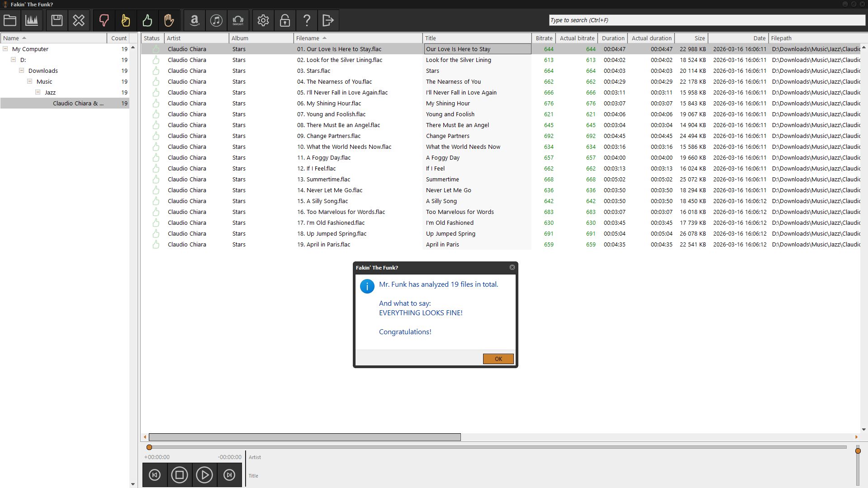Click the open folder toolbar icon
This screenshot has width=868, height=488.
pyautogui.click(x=10, y=20)
